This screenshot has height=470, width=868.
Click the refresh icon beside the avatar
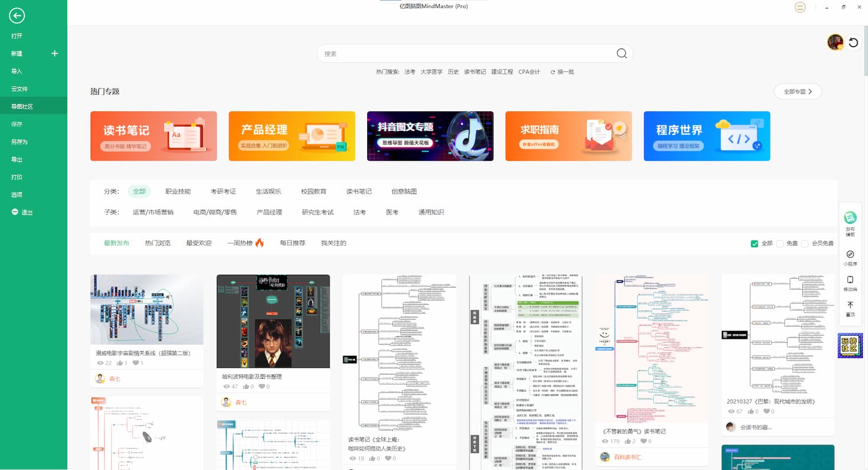854,43
